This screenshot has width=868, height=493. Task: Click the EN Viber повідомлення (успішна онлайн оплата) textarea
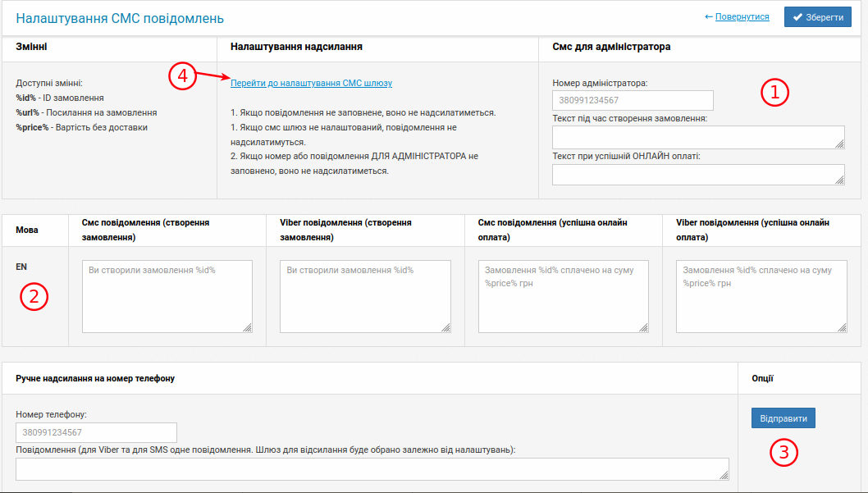761,297
